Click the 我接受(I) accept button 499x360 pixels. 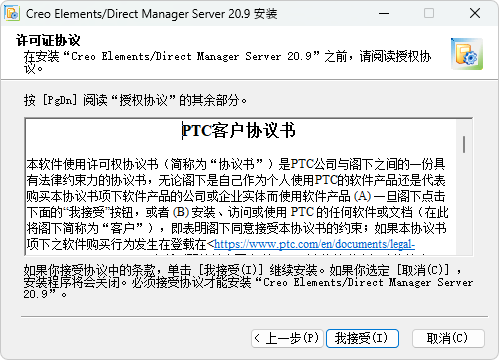pos(362,338)
